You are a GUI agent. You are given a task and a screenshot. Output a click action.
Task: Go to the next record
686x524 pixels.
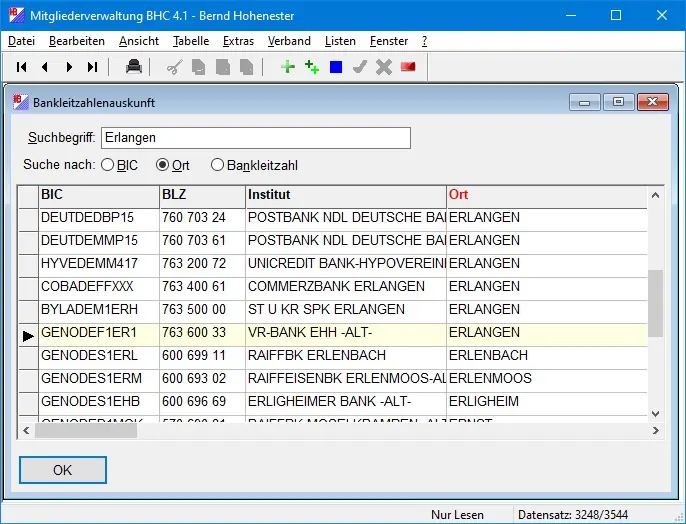click(x=69, y=67)
